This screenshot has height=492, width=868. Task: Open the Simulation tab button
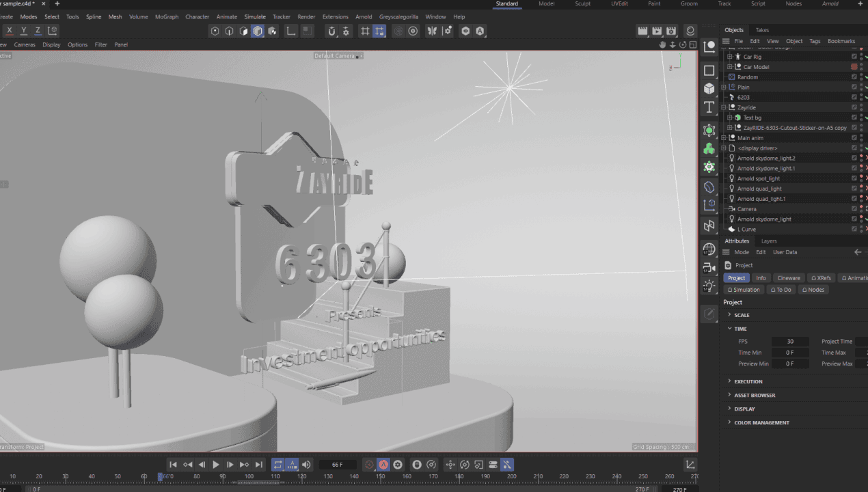point(744,290)
